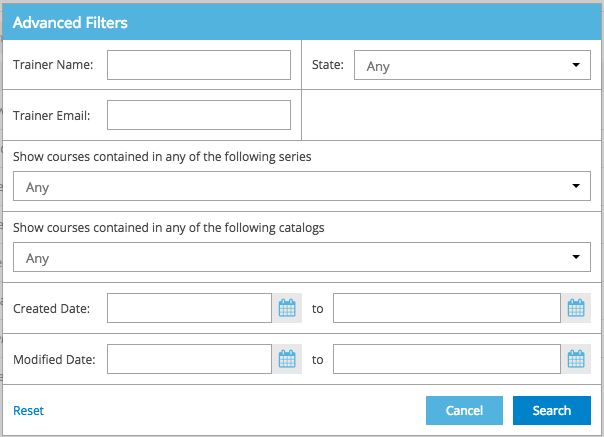Open Modified Date start calendar picker
604x437 pixels.
[x=287, y=359]
